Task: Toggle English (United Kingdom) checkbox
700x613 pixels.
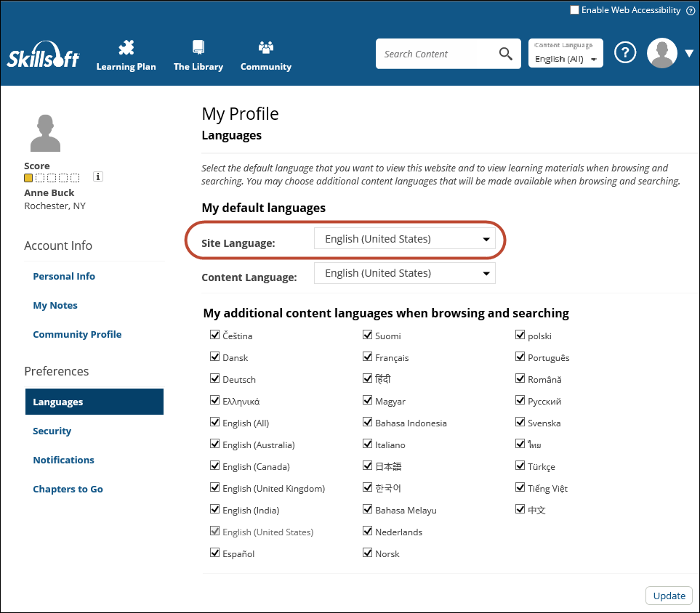Action: point(214,487)
